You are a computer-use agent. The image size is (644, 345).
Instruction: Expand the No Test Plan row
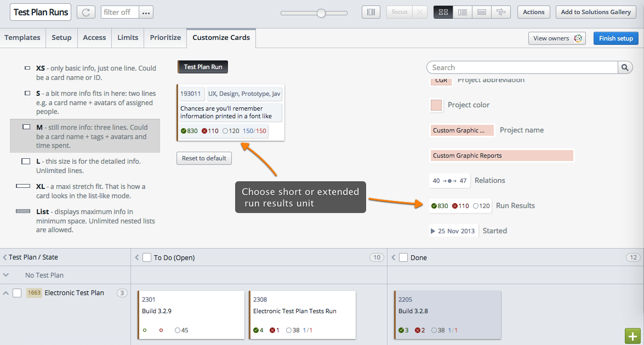pos(6,274)
